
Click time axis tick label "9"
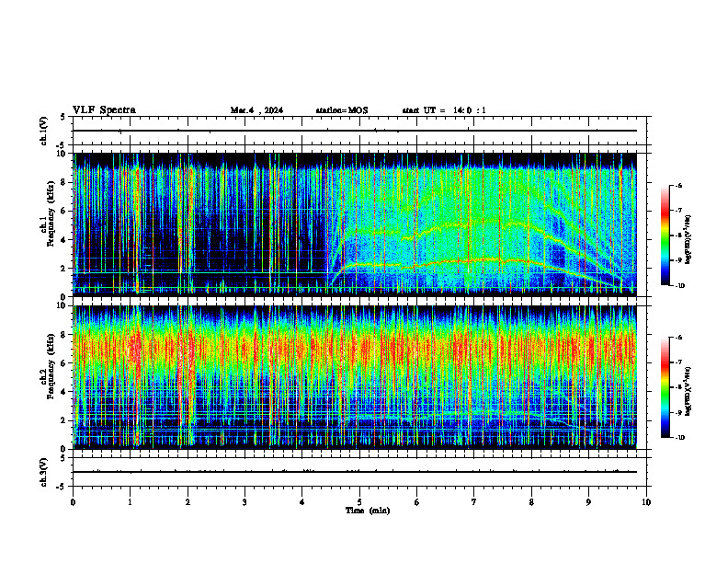(x=588, y=502)
